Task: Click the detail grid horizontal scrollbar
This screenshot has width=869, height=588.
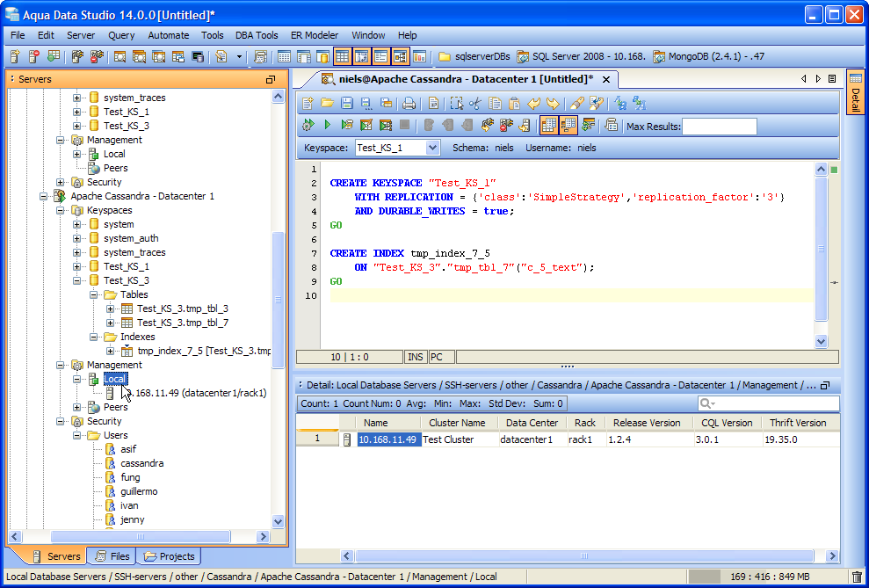Action: coord(584,555)
